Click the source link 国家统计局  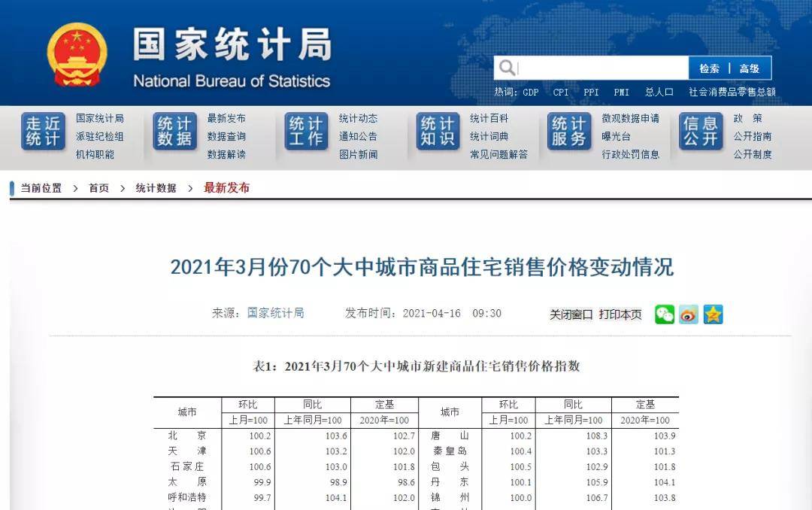(x=275, y=313)
